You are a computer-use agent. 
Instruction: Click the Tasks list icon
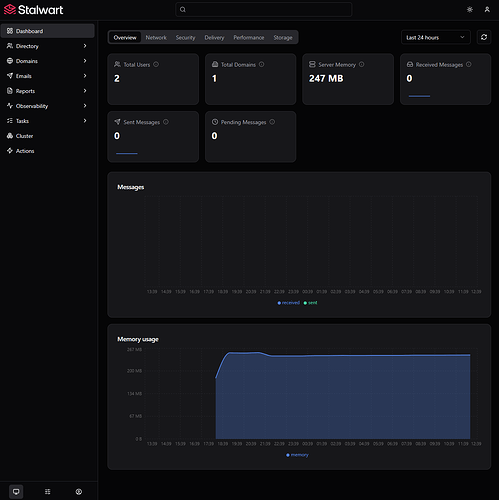10,121
